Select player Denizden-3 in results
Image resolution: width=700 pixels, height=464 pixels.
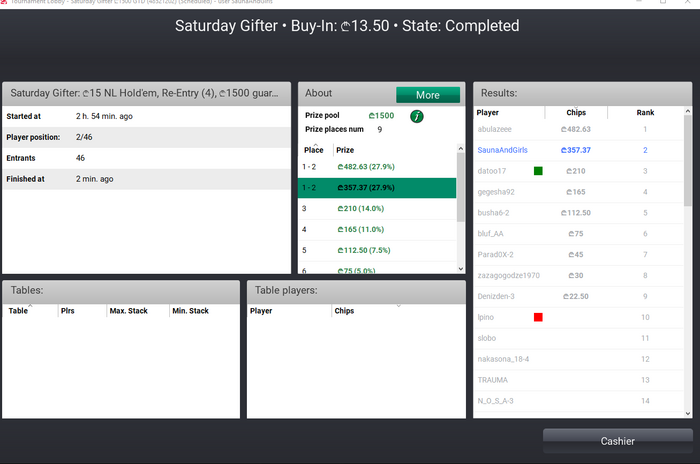(x=579, y=297)
